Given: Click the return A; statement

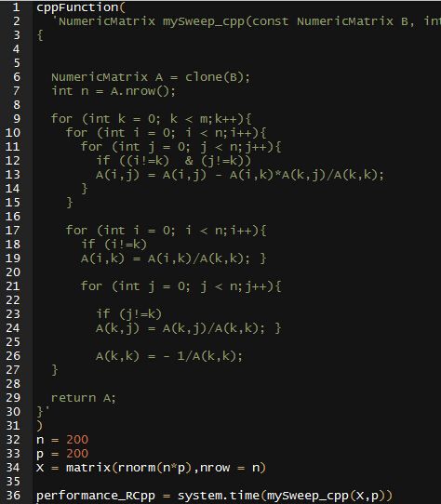Looking at the screenshot, I should click(84, 398).
